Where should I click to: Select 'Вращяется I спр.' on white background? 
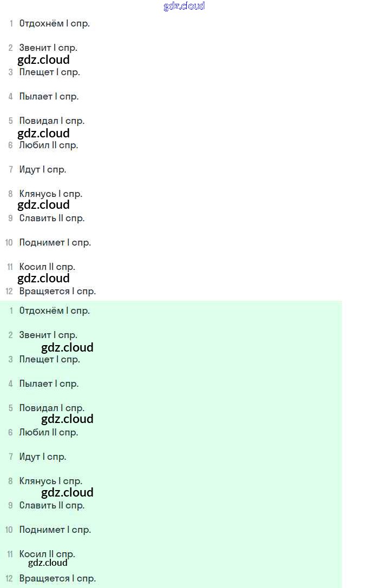click(x=57, y=291)
